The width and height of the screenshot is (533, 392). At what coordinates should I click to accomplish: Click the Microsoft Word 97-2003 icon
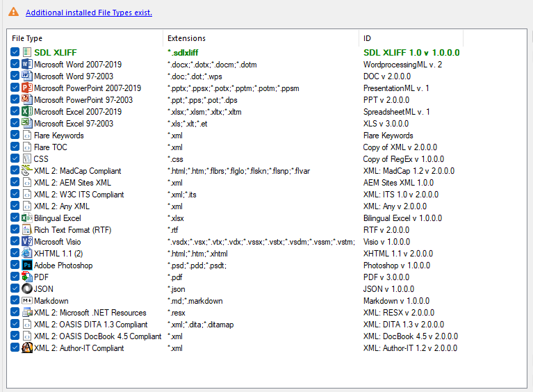[27, 76]
